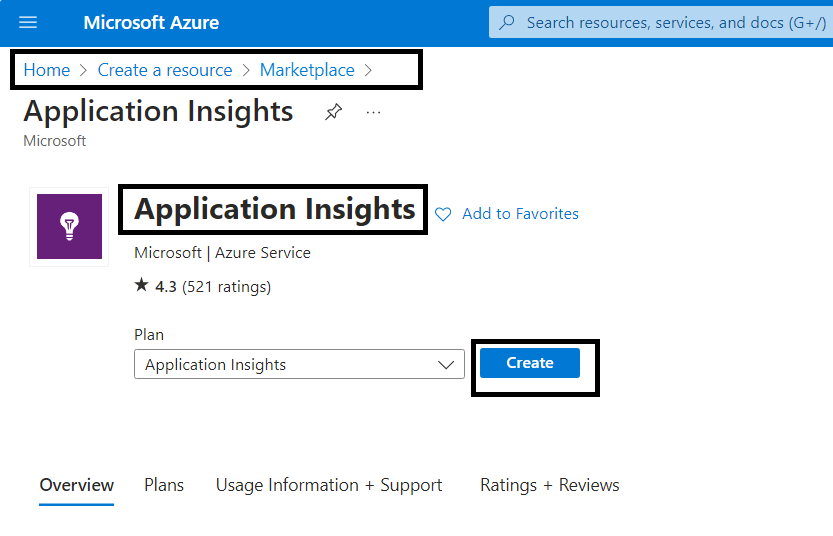Go to the Home breadcrumb
The height and width of the screenshot is (536, 833).
coord(47,70)
